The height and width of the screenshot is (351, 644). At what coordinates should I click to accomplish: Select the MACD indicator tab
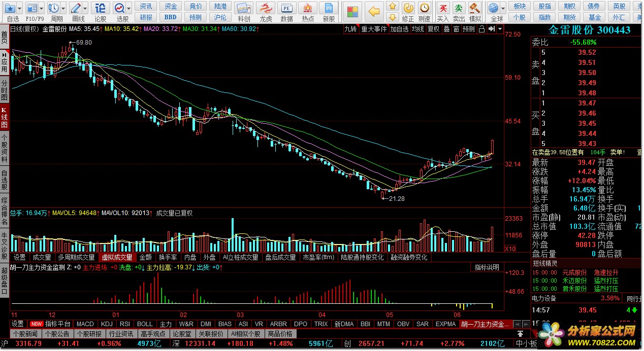pos(85,324)
